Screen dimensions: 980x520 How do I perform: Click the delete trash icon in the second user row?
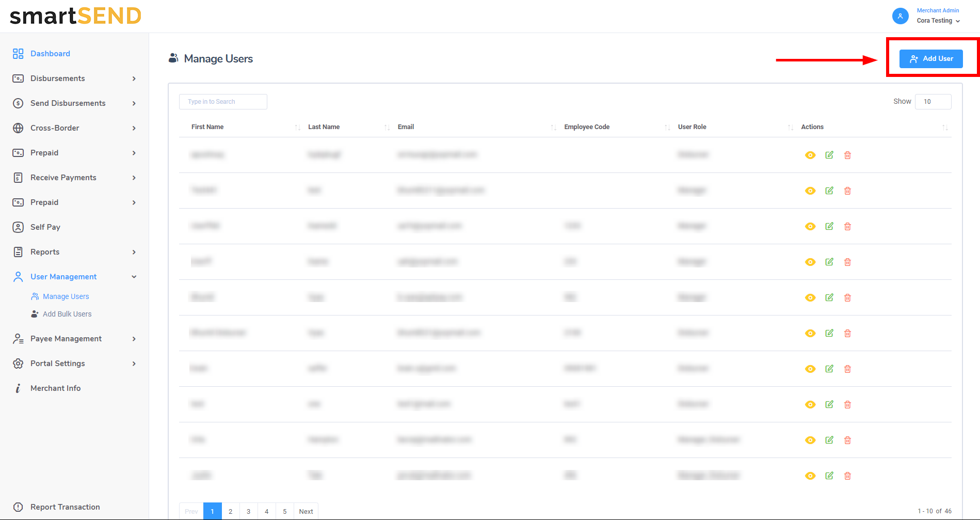[x=847, y=191]
